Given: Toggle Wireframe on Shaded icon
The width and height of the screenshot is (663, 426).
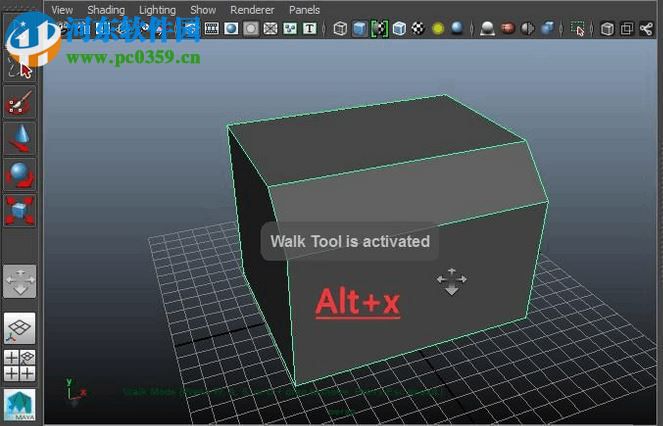Looking at the screenshot, I should pyautogui.click(x=399, y=28).
